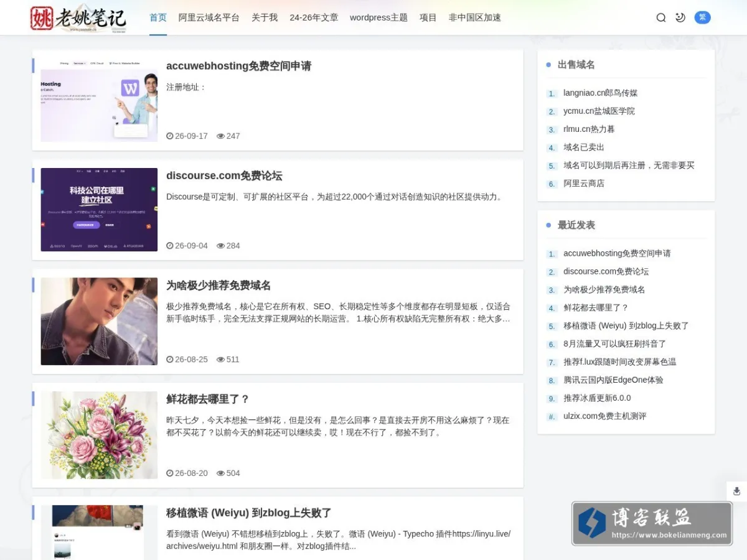The width and height of the screenshot is (747, 560).
Task: Click clock icon beside 26-09-17
Action: coord(170,136)
